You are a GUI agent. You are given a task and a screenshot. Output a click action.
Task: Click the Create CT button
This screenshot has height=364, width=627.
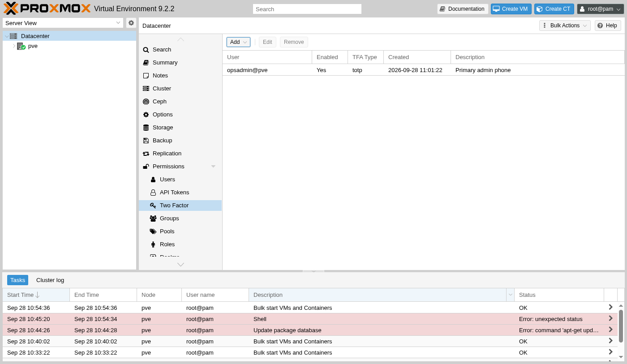pyautogui.click(x=554, y=9)
